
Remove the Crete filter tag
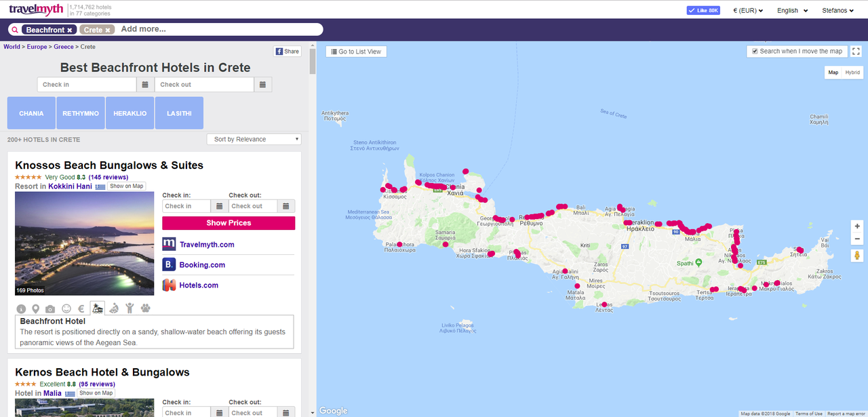107,30
